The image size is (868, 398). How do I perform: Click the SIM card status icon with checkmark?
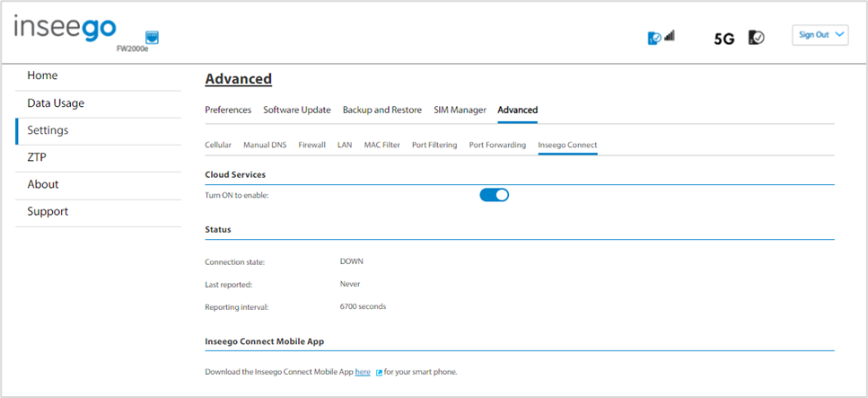654,38
